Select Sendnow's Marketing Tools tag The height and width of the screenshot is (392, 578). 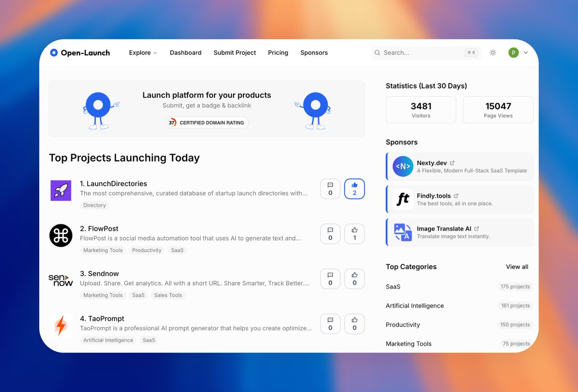click(103, 295)
